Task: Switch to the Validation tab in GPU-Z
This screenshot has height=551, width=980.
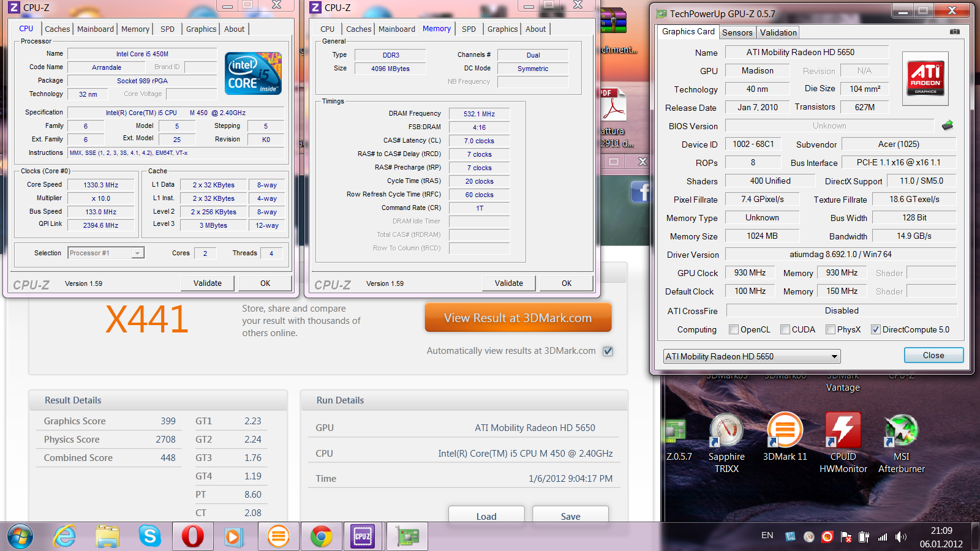Action: point(778,32)
